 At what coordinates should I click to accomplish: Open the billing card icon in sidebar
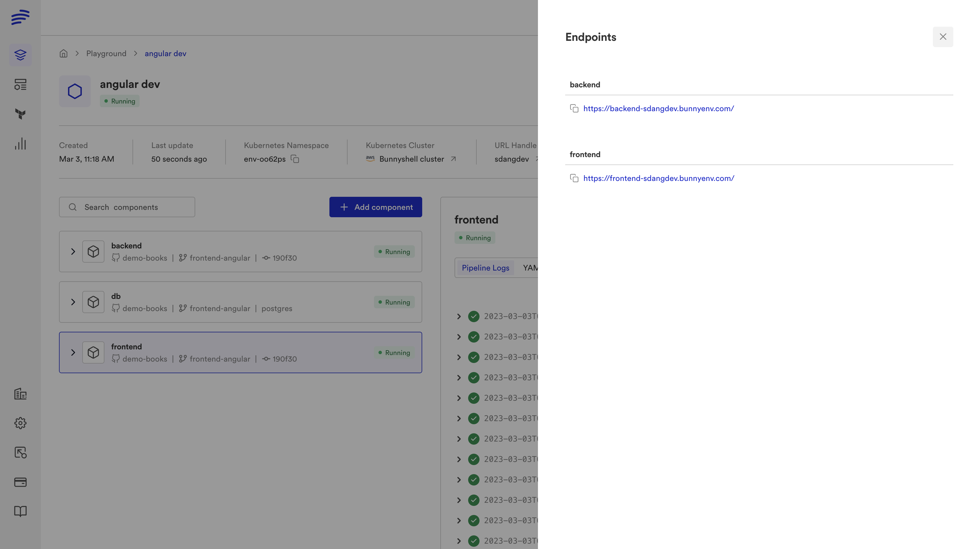point(20,482)
